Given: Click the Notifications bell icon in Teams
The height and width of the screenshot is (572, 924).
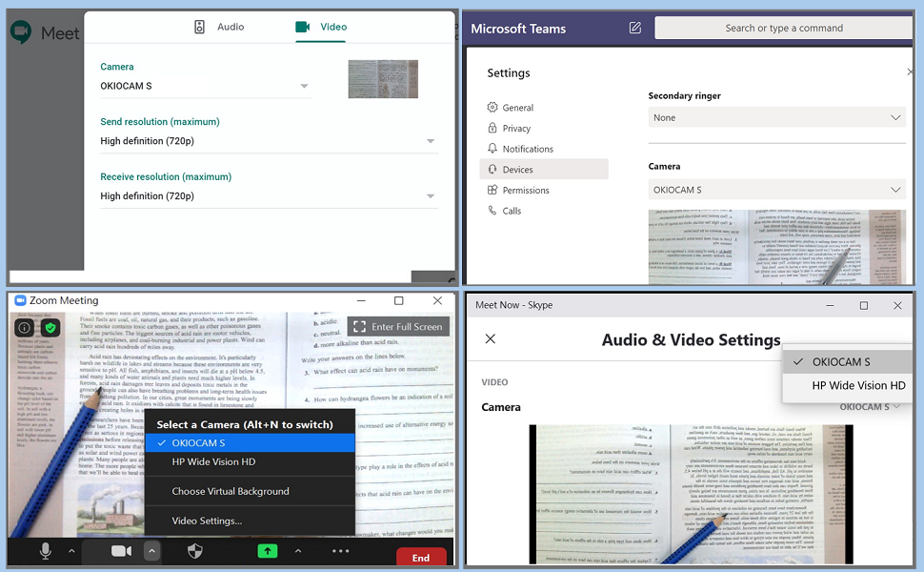Looking at the screenshot, I should click(492, 148).
